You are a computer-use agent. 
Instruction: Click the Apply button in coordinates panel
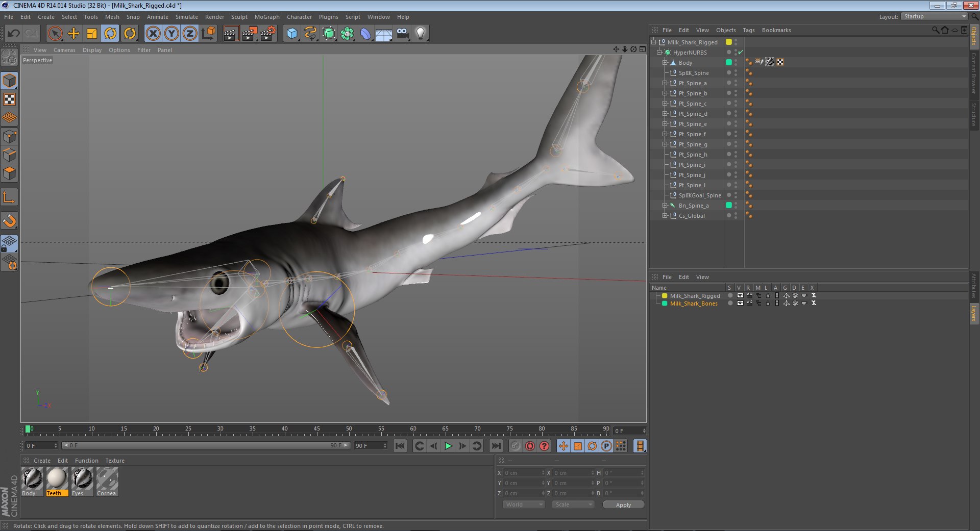coord(623,505)
